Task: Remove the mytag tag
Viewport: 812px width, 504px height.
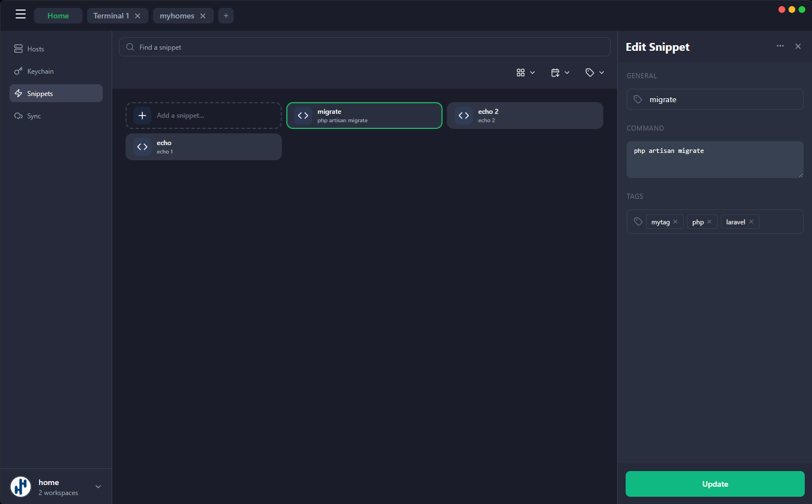Action: click(675, 222)
